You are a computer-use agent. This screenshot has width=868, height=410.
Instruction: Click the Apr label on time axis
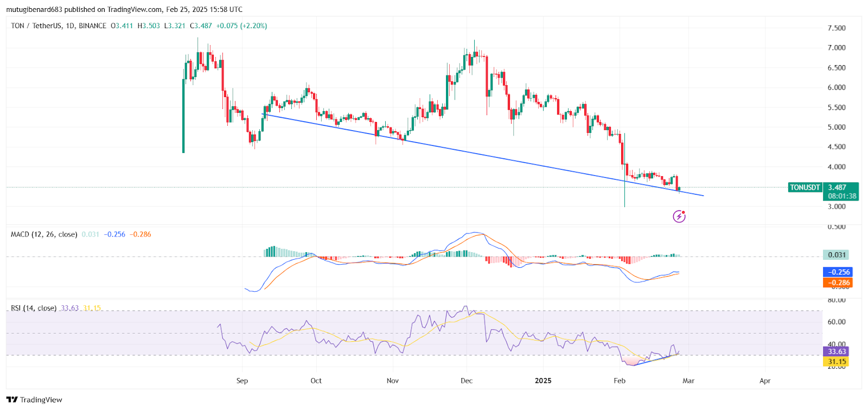765,381
